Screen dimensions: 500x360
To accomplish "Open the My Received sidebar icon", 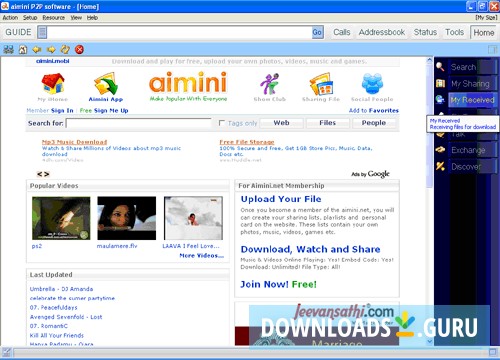I will tap(440, 99).
